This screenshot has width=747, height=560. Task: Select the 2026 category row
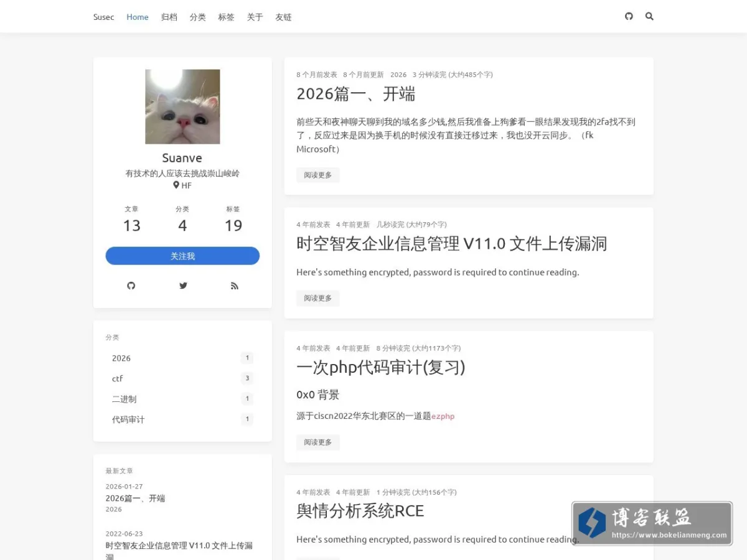pyautogui.click(x=182, y=358)
